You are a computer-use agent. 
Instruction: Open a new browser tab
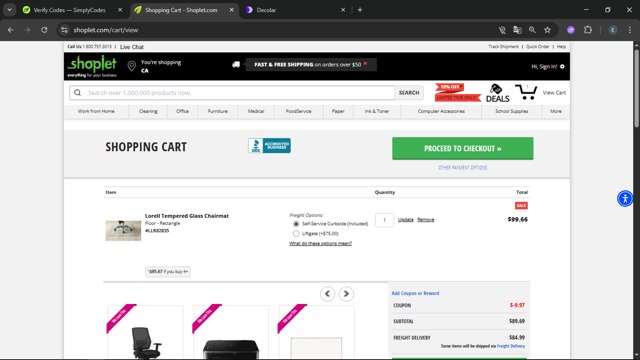(360, 10)
